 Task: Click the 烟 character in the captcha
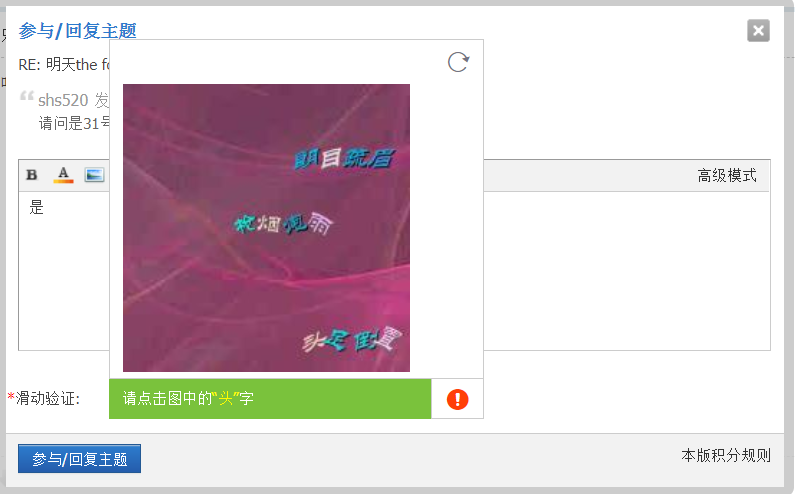[267, 223]
